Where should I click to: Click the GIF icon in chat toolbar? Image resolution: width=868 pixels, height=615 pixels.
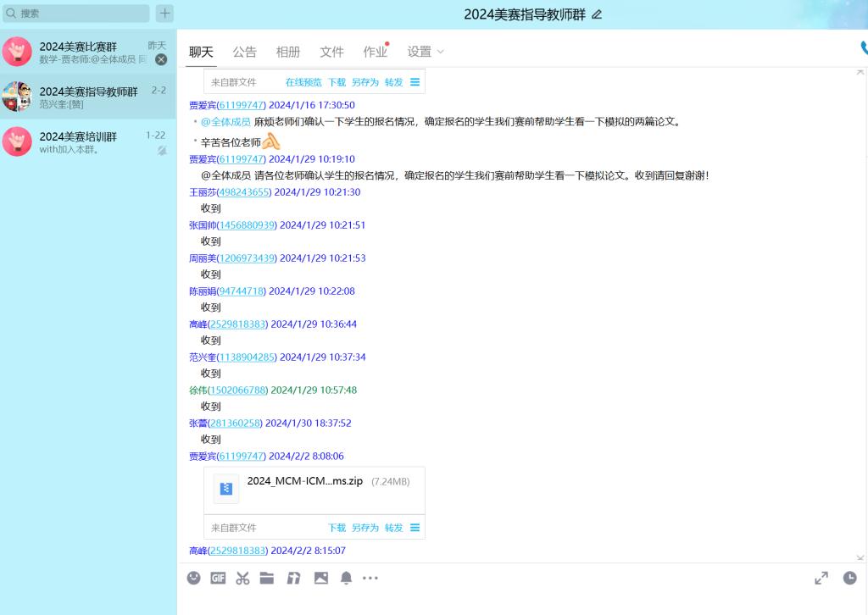pos(218,578)
